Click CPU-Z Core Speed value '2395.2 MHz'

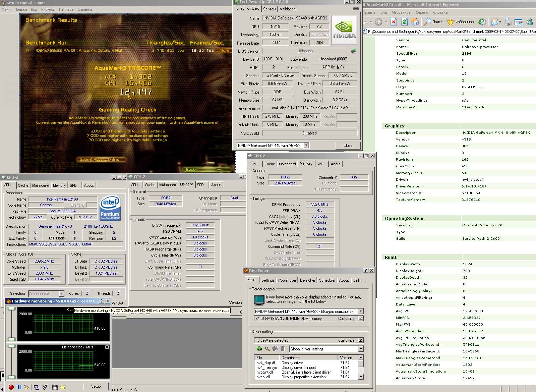tap(44, 261)
